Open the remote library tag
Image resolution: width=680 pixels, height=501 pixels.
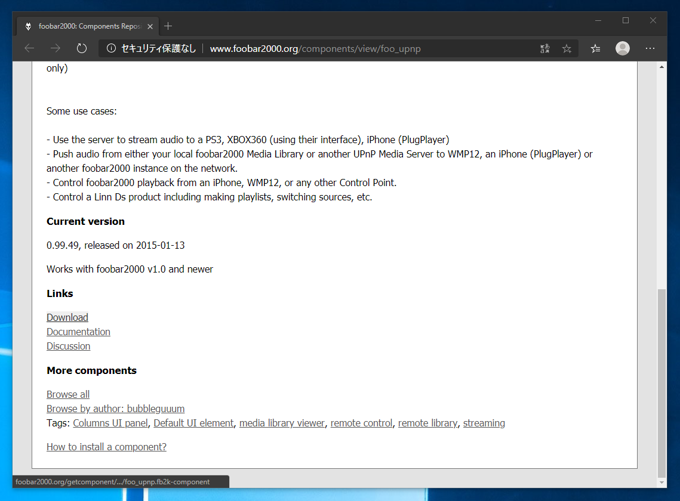[x=428, y=423]
